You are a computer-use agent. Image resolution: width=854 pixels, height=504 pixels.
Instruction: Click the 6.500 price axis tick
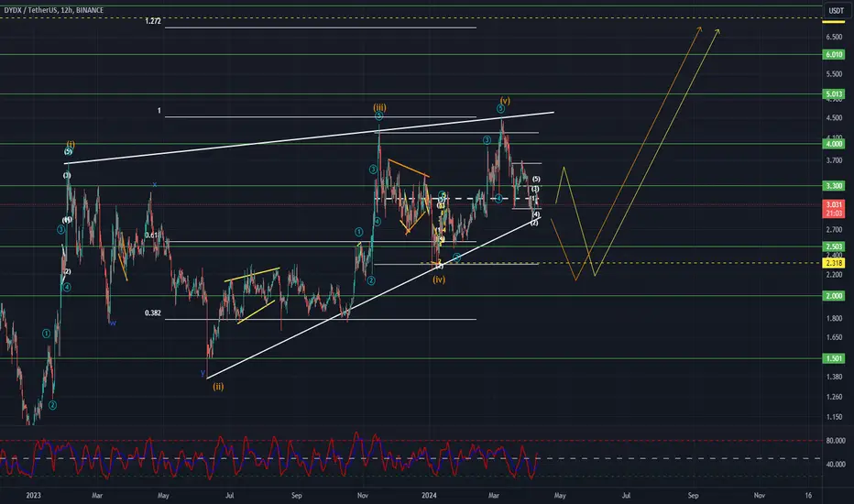coord(834,37)
